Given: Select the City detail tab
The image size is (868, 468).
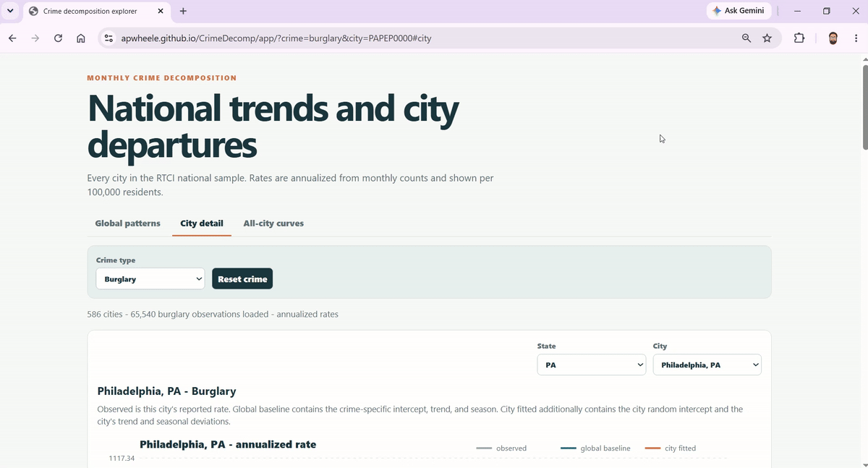Looking at the screenshot, I should (x=202, y=224).
